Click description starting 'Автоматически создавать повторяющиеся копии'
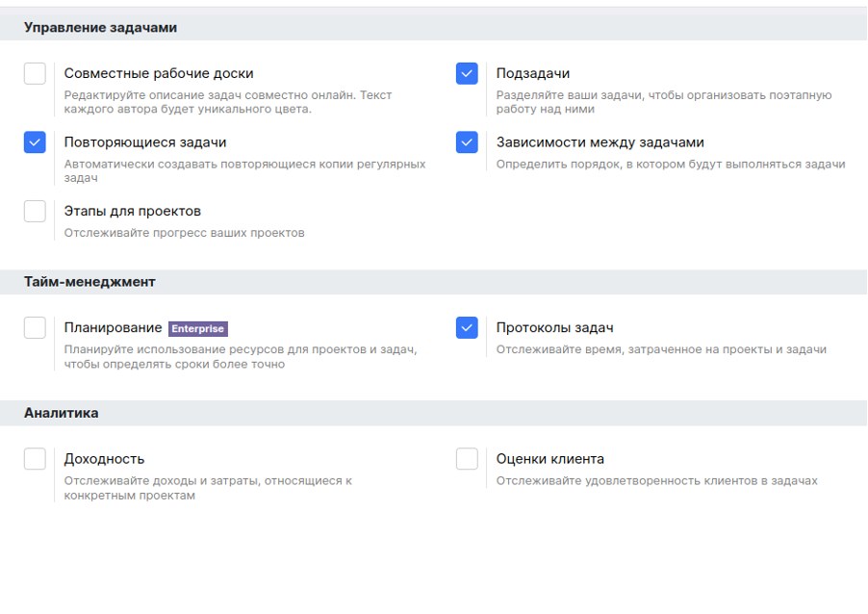This screenshot has width=868, height=614. point(244,170)
